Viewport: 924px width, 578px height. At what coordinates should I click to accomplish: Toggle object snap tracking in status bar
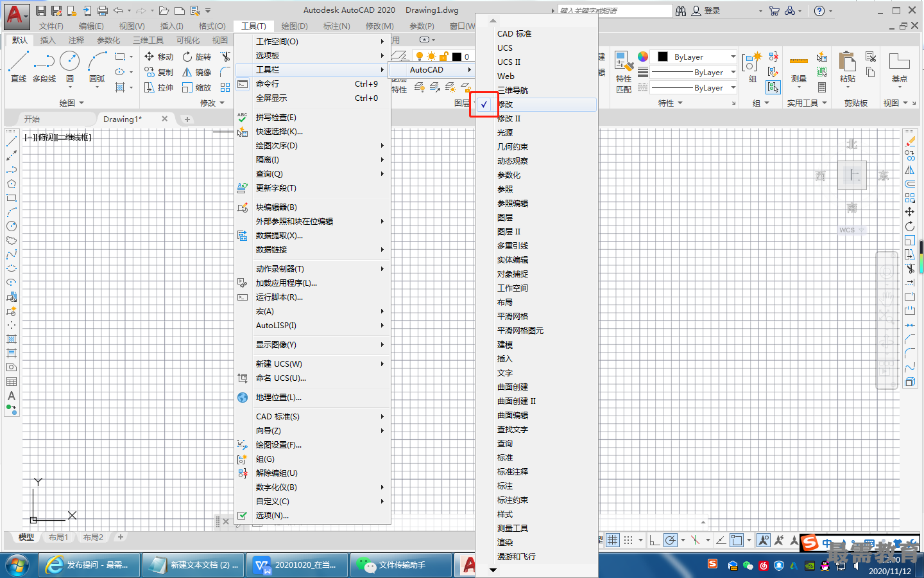[x=721, y=540]
